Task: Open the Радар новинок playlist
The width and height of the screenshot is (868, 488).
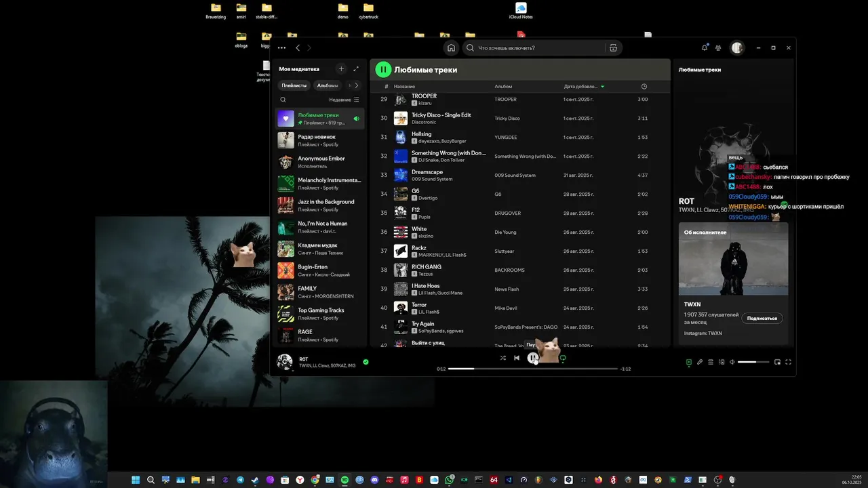Action: (x=320, y=140)
